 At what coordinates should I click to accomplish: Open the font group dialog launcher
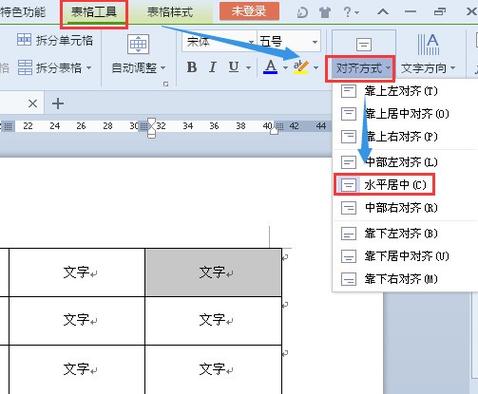coord(166,84)
